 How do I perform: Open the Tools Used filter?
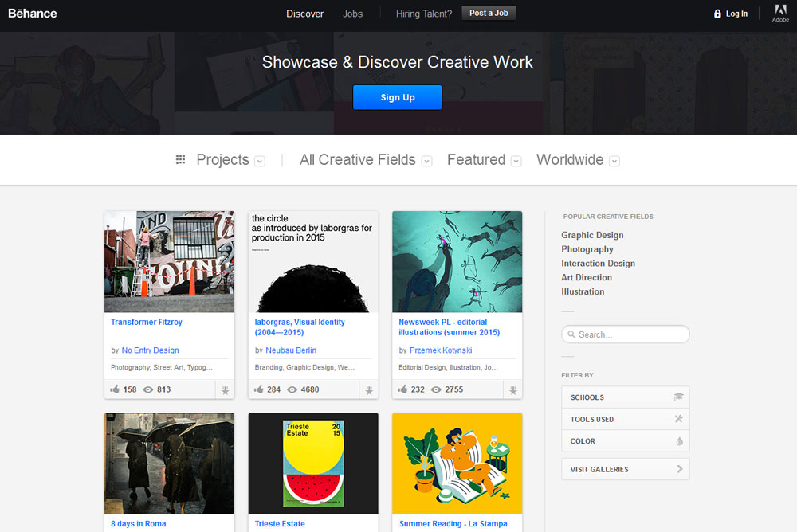coord(625,419)
